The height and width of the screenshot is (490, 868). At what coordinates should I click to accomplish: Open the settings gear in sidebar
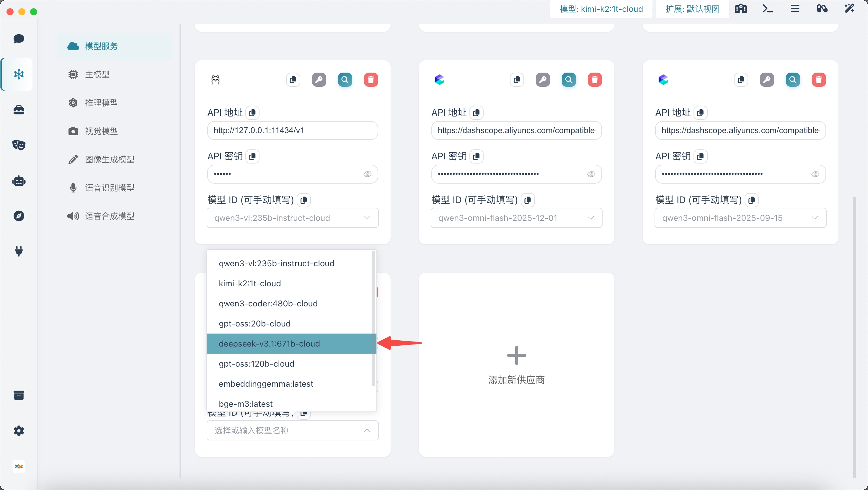click(19, 431)
